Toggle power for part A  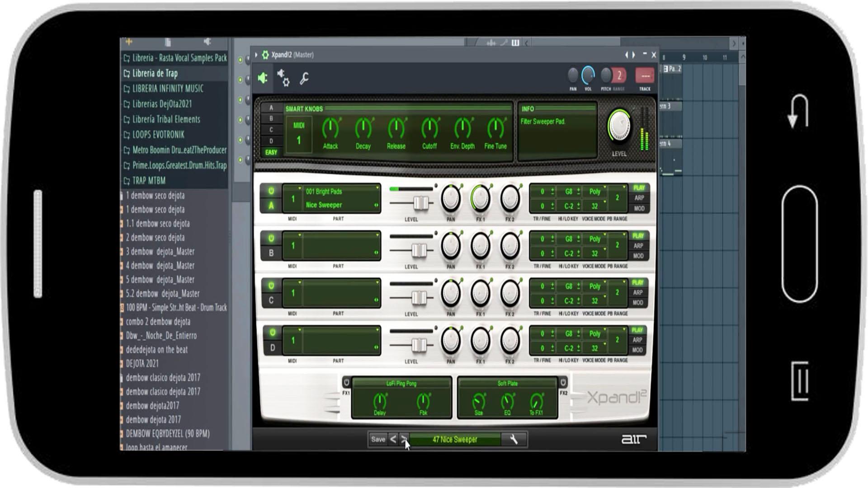(x=271, y=191)
